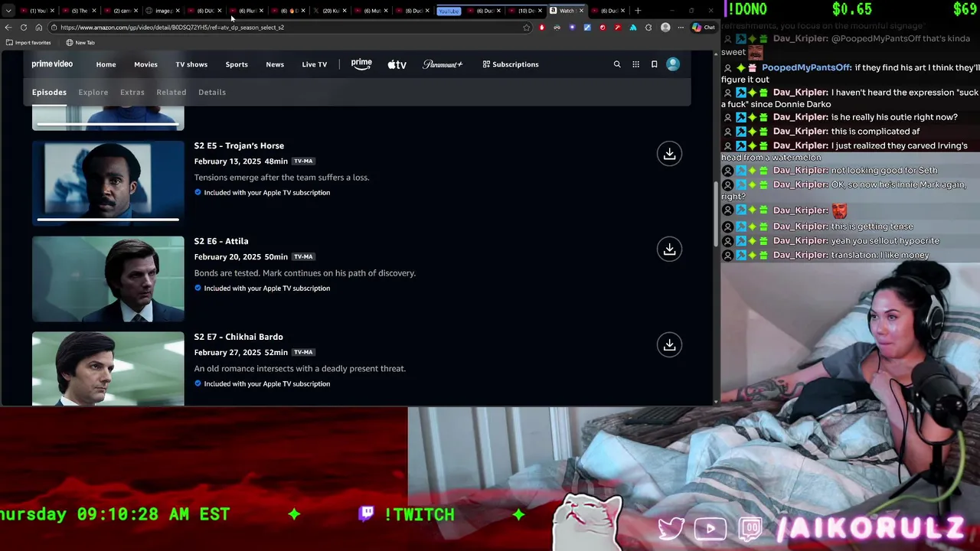This screenshot has width=980, height=551.
Task: Download episode S2 E5 Trojan's Horse
Action: [x=669, y=154]
